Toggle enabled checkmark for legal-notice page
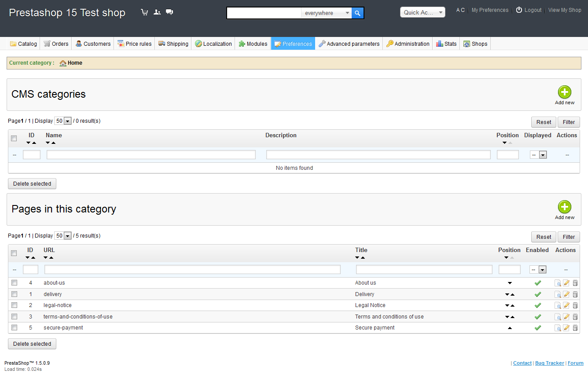The image size is (588, 388). point(537,305)
